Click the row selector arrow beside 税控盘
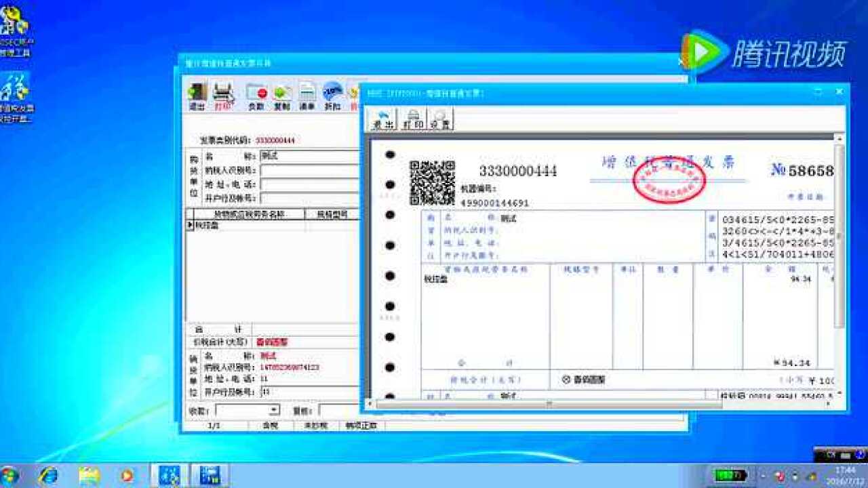 point(190,226)
